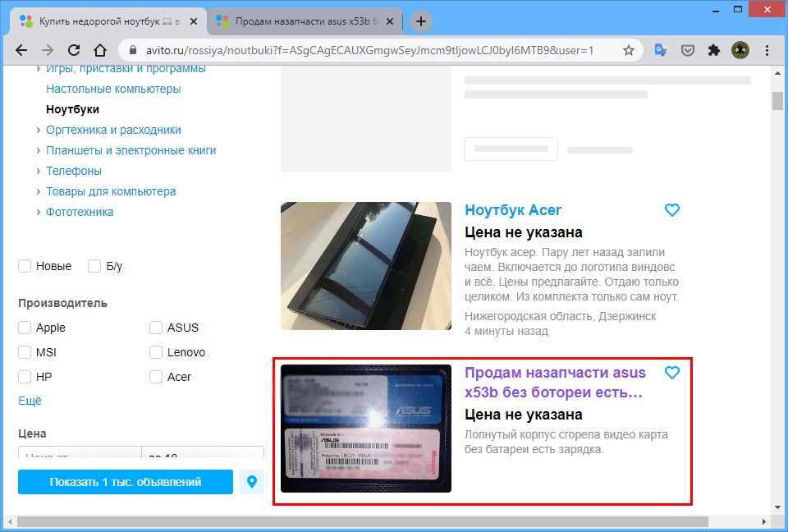Open the Ноутбук Acer listing title

click(x=513, y=210)
